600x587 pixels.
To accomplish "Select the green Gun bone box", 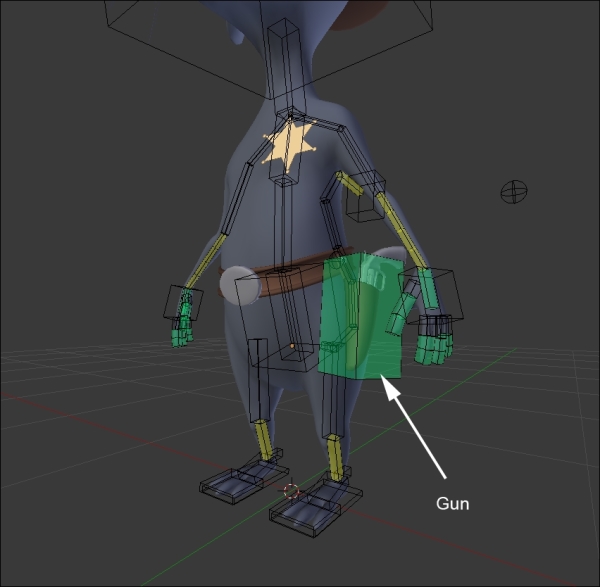I will (361, 316).
